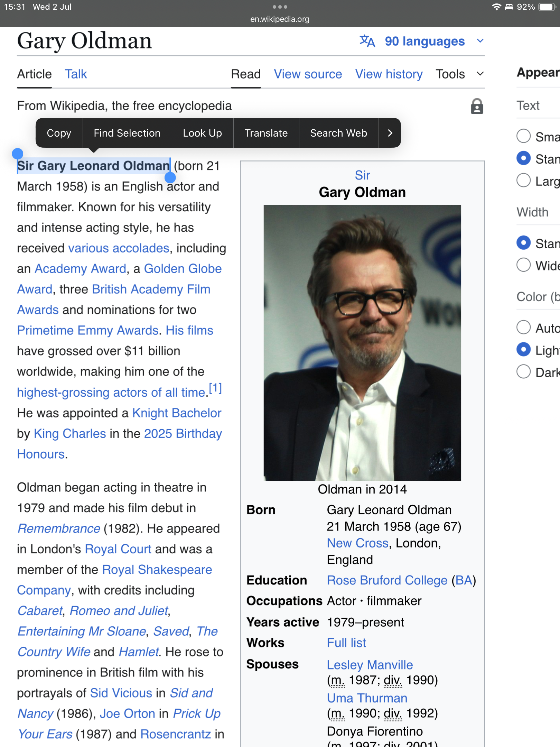Screen dimensions: 560x747
Task: Show more context menu options arrow
Action: [x=390, y=133]
